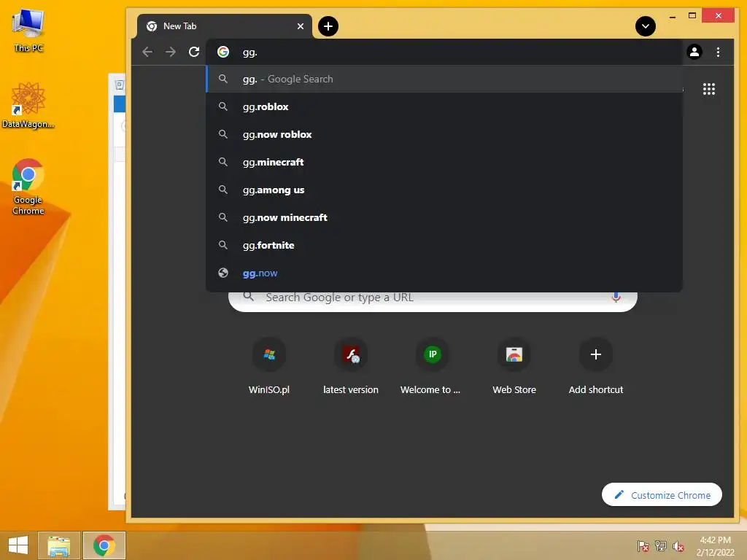Click the Customize Chrome button
Viewport: 747px width, 560px height.
click(662, 495)
